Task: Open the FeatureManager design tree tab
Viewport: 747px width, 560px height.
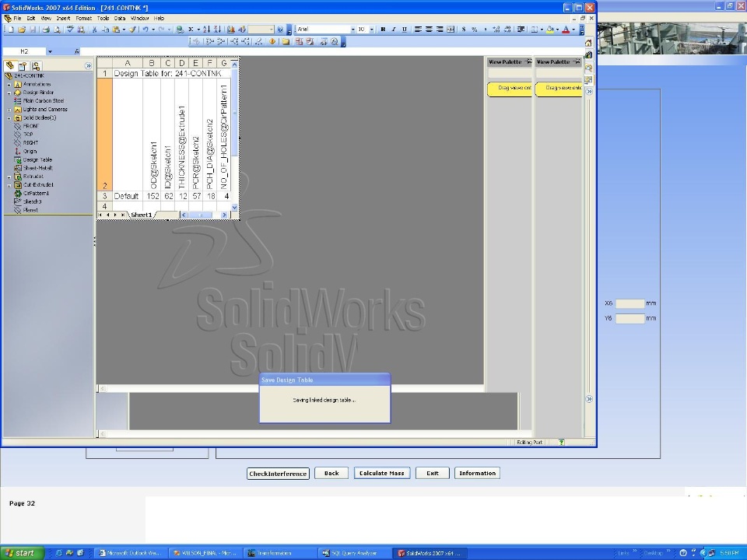Action: 10,65
